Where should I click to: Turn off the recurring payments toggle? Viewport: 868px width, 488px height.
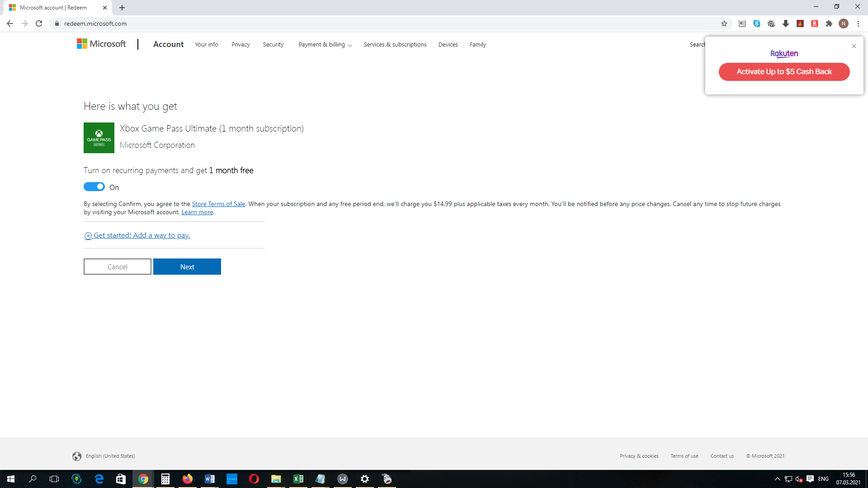tap(94, 187)
